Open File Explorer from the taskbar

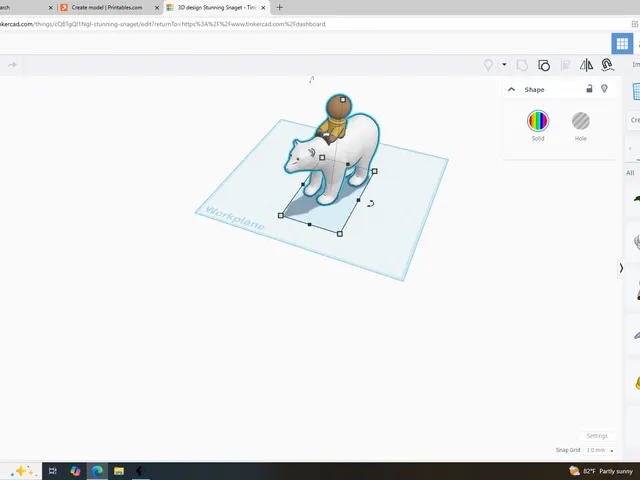119,471
